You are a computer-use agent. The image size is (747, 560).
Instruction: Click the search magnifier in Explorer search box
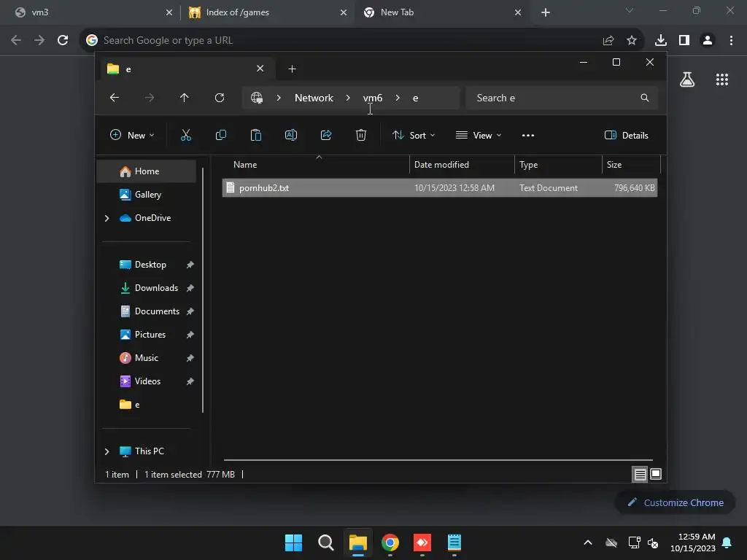click(x=645, y=98)
